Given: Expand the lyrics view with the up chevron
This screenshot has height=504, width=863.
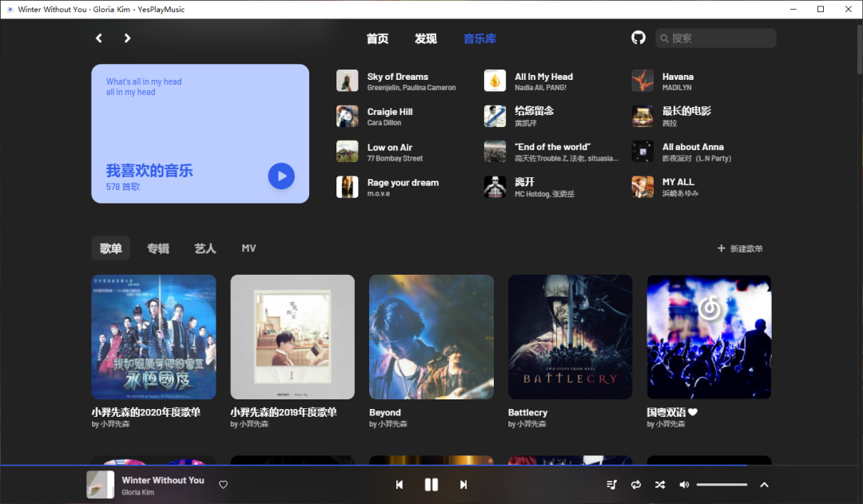Looking at the screenshot, I should [764, 485].
